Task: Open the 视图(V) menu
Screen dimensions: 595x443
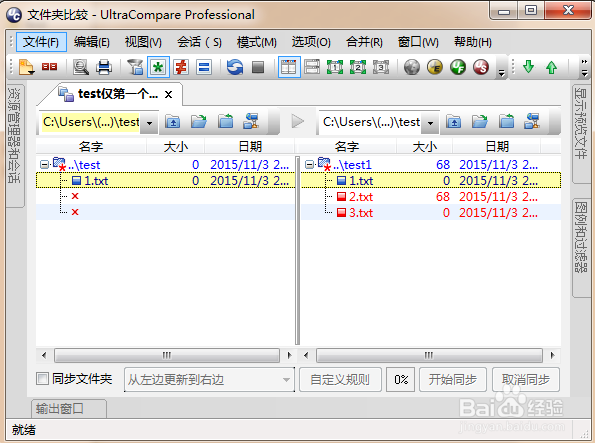Action: pyautogui.click(x=143, y=42)
